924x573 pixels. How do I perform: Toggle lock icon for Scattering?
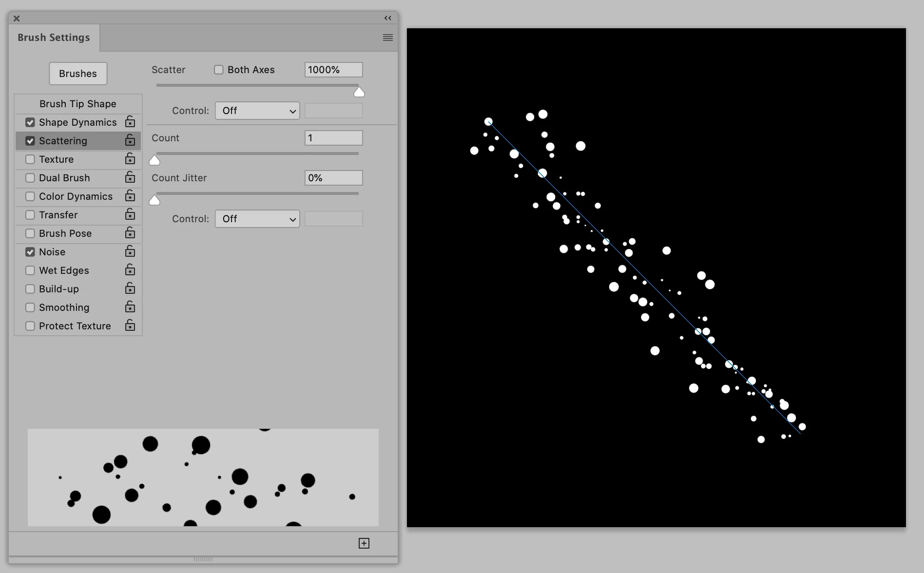click(x=130, y=140)
